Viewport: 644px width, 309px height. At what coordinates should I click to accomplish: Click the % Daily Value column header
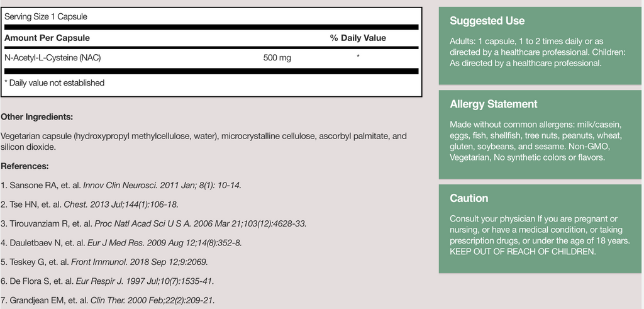[358, 38]
